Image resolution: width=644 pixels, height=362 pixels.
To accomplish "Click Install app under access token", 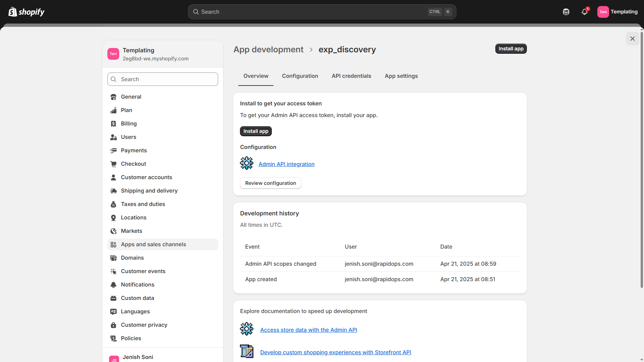I will pyautogui.click(x=256, y=131).
